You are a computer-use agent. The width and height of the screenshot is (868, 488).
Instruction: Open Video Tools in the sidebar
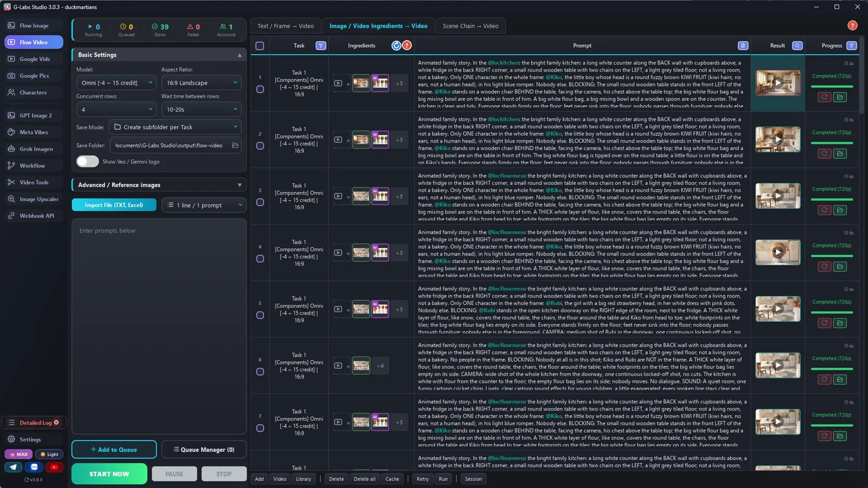[34, 182]
